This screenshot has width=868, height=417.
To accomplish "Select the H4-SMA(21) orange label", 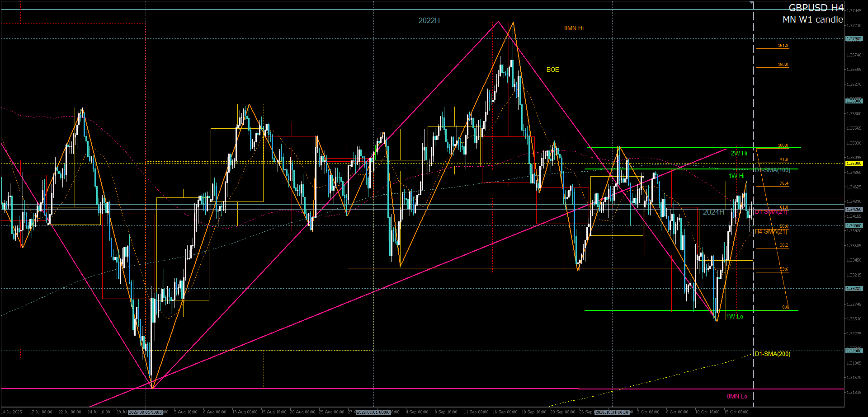I will [x=771, y=232].
